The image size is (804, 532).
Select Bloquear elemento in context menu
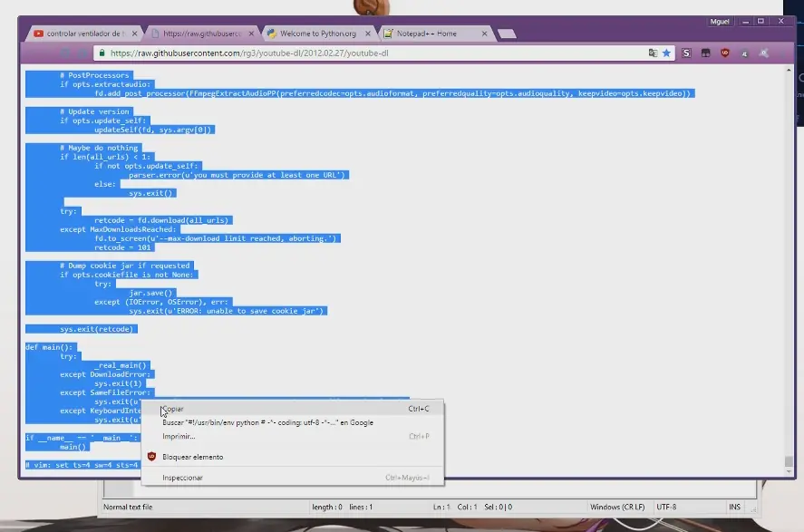point(292,457)
